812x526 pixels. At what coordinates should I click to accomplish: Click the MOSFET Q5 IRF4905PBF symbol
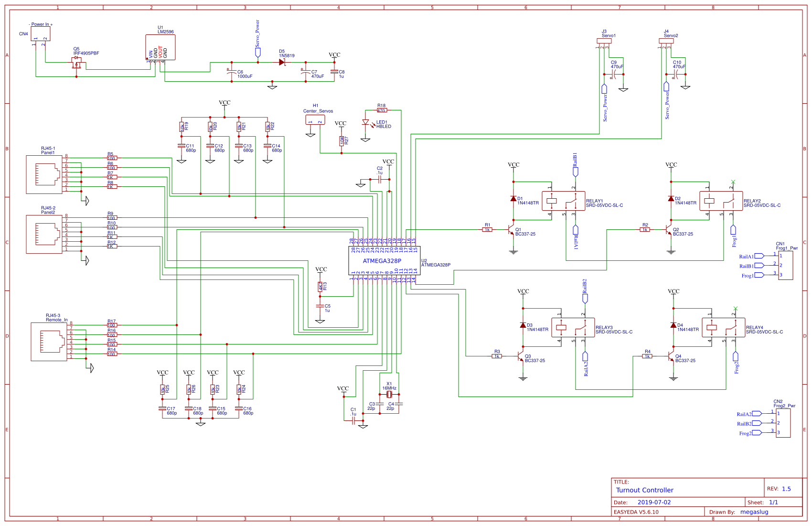click(x=76, y=62)
